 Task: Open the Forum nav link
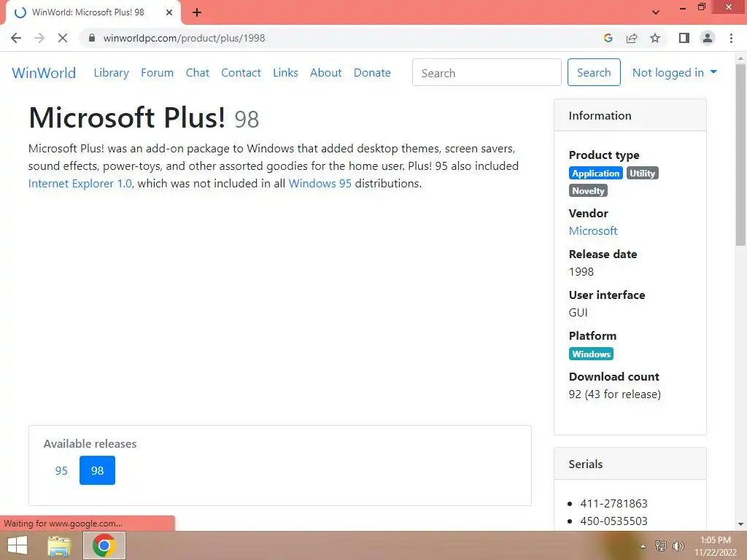[x=158, y=73]
